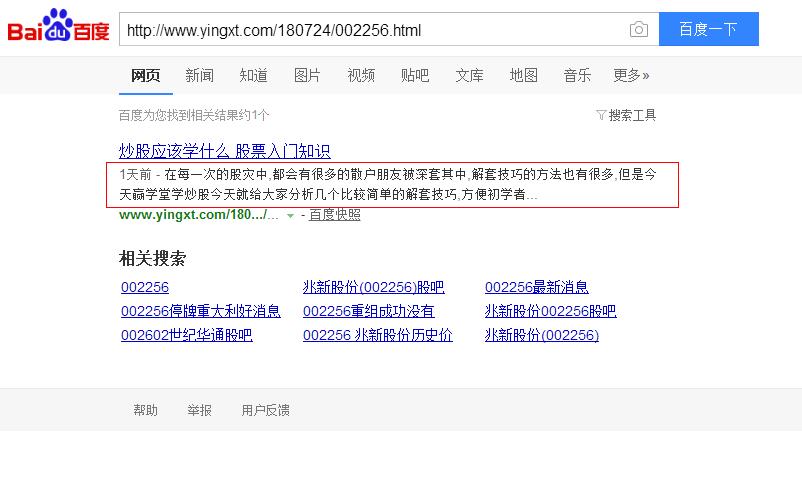Viewport: 802px width, 482px height.
Task: Open related search 002602世纪华通股吧
Action: click(187, 335)
